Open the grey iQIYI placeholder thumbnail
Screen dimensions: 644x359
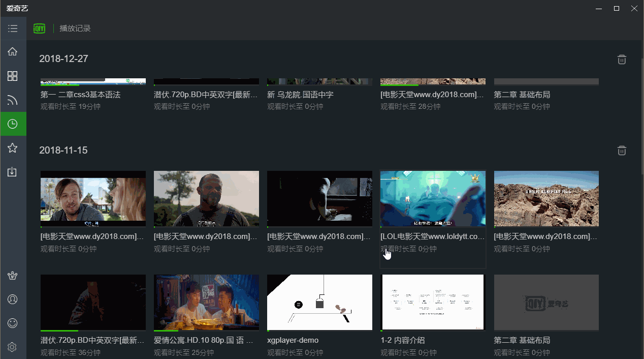[546, 303]
